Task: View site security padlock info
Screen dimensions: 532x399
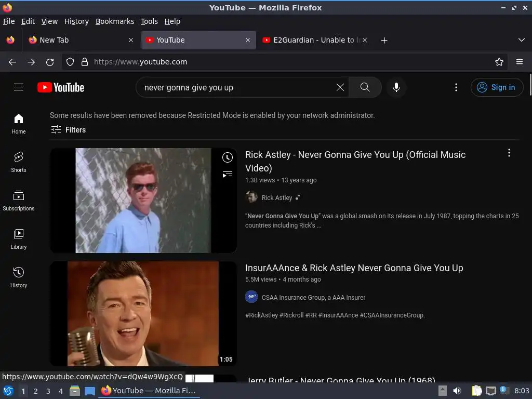Action: pos(85,62)
